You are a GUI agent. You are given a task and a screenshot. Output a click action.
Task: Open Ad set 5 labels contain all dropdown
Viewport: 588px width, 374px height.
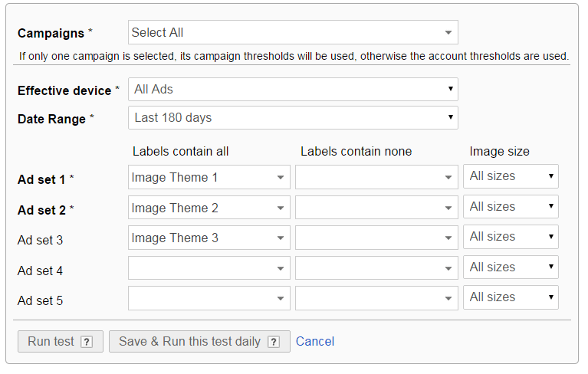coord(209,298)
